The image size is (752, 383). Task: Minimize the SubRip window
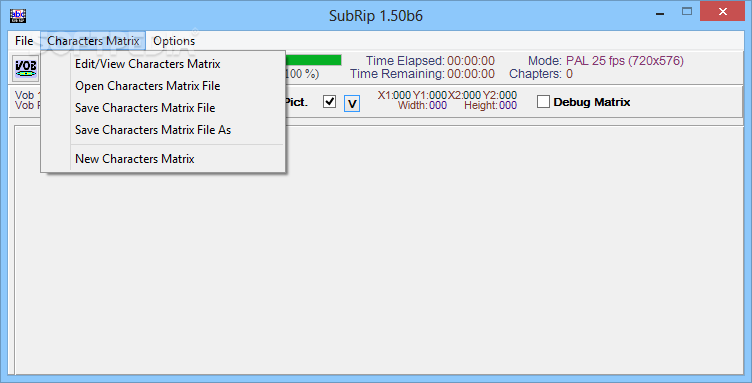[660, 13]
